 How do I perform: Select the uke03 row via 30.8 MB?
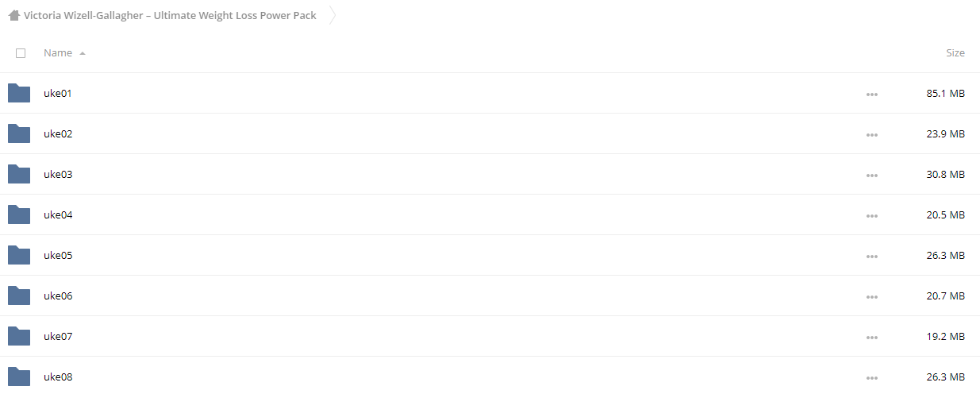pyautogui.click(x=946, y=174)
